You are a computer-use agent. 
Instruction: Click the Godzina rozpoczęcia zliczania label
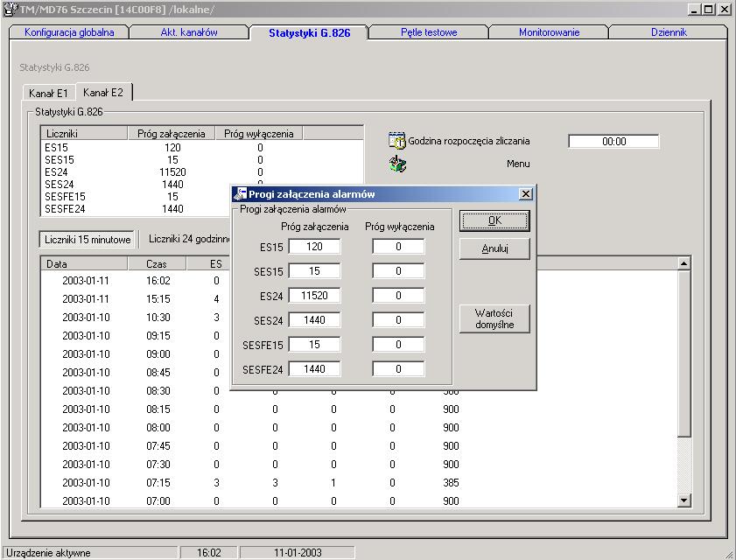[469, 141]
